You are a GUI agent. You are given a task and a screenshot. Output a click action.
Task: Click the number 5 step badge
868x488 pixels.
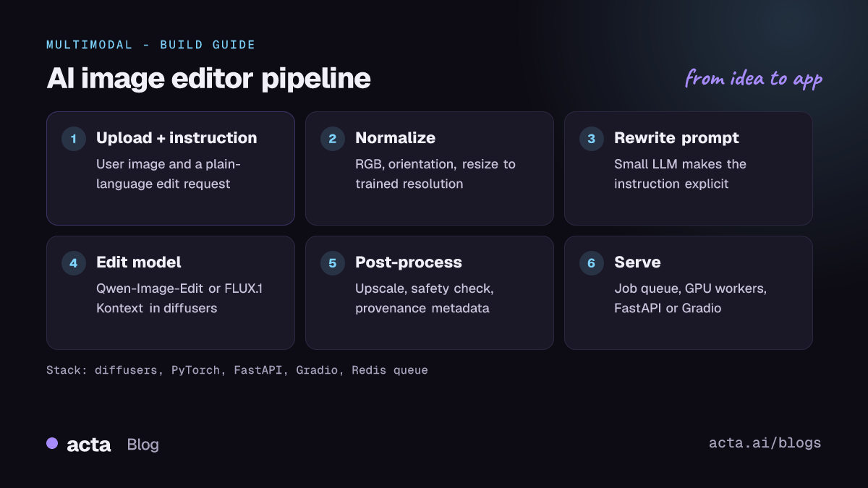coord(332,263)
